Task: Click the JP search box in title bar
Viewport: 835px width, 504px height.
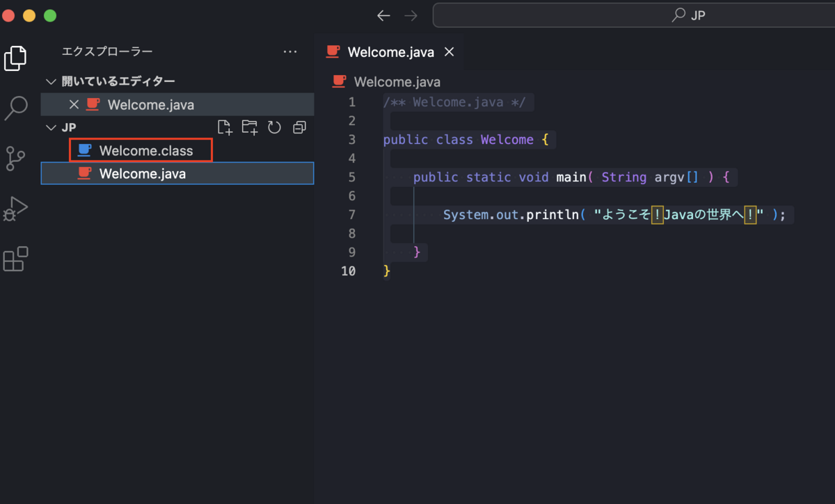Action: coord(634,15)
